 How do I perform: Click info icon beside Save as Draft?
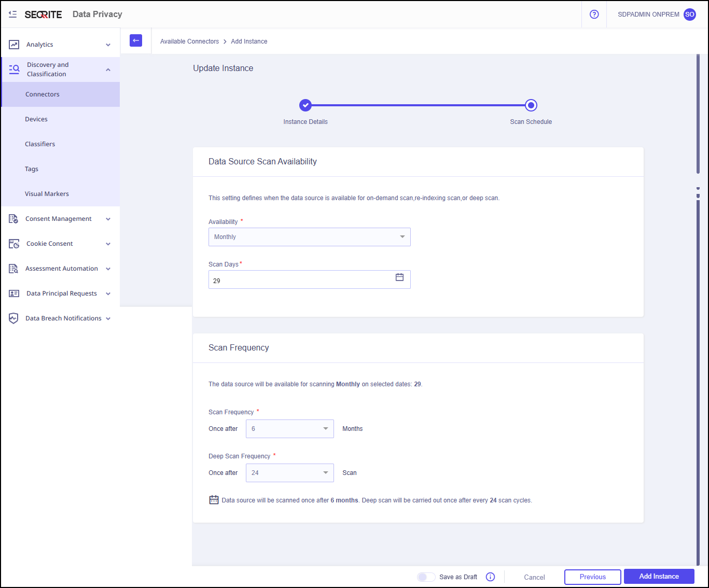pos(490,577)
